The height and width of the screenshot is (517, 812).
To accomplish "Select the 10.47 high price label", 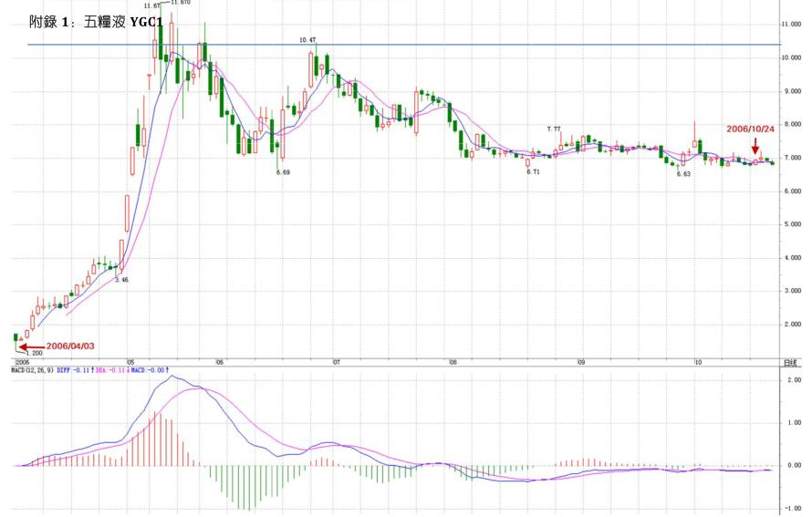I will pyautogui.click(x=307, y=40).
